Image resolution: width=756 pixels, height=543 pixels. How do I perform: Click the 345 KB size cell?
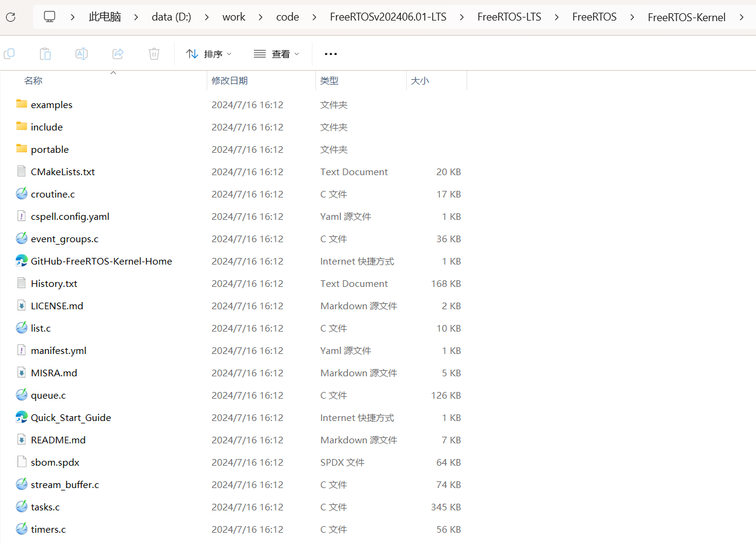coord(446,507)
